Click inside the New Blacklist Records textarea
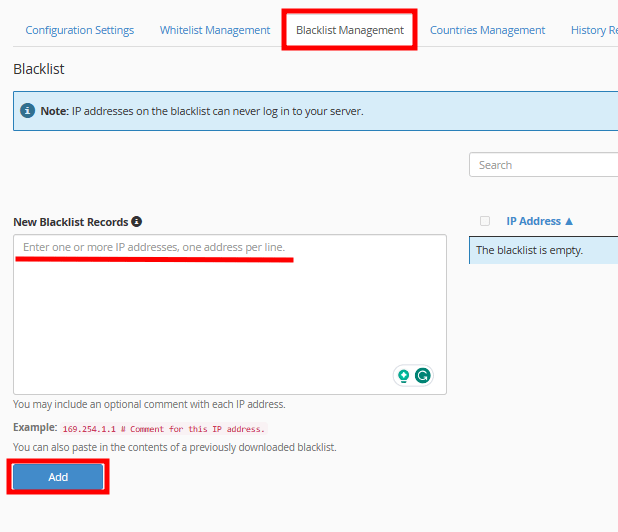This screenshot has width=618, height=532. pyautogui.click(x=230, y=314)
